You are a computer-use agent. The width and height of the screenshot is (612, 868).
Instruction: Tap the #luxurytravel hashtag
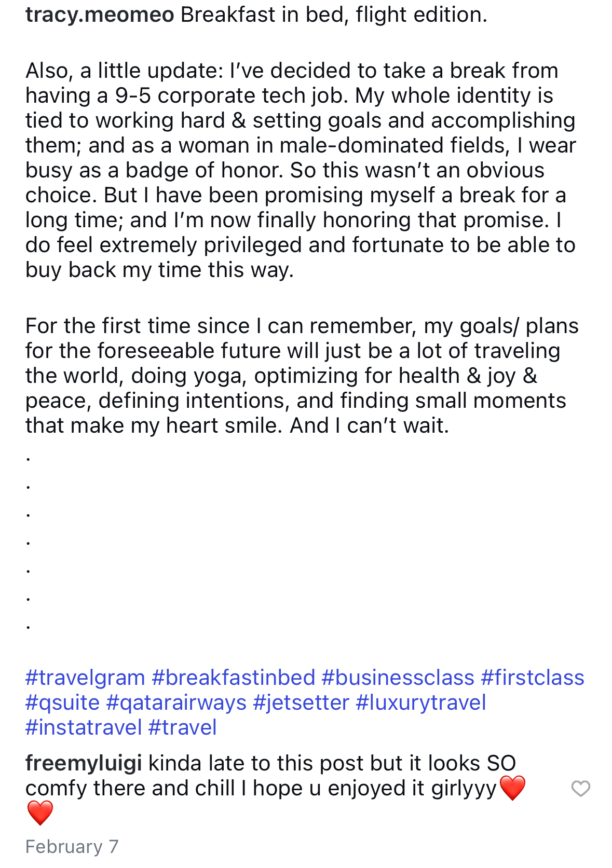(x=421, y=702)
